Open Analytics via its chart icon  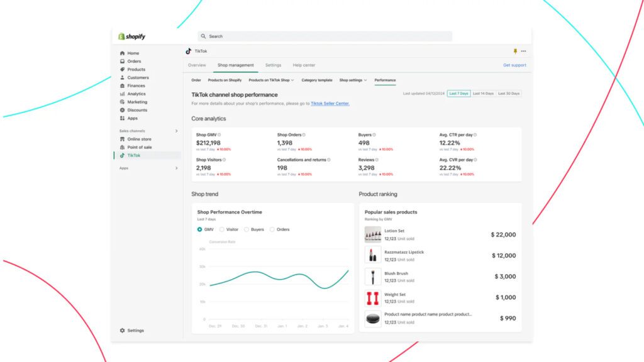(122, 94)
